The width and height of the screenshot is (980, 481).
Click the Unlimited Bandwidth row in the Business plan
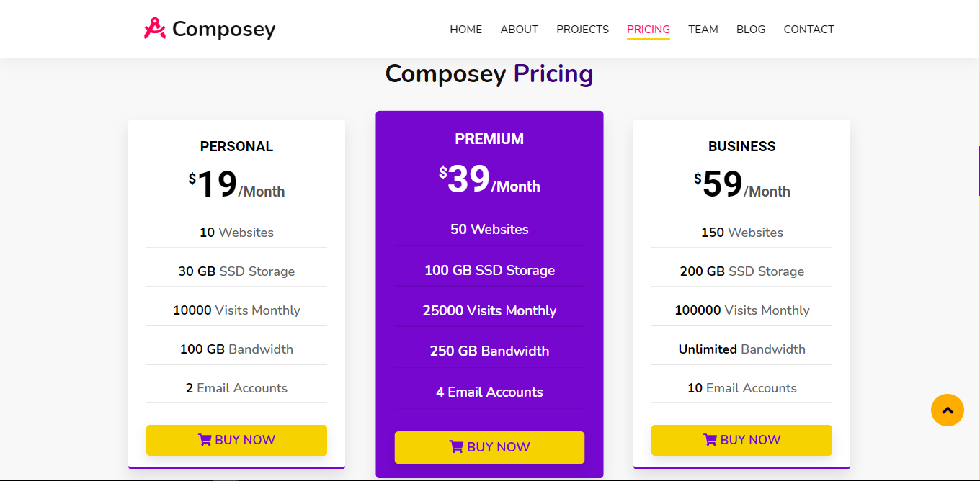(x=741, y=349)
